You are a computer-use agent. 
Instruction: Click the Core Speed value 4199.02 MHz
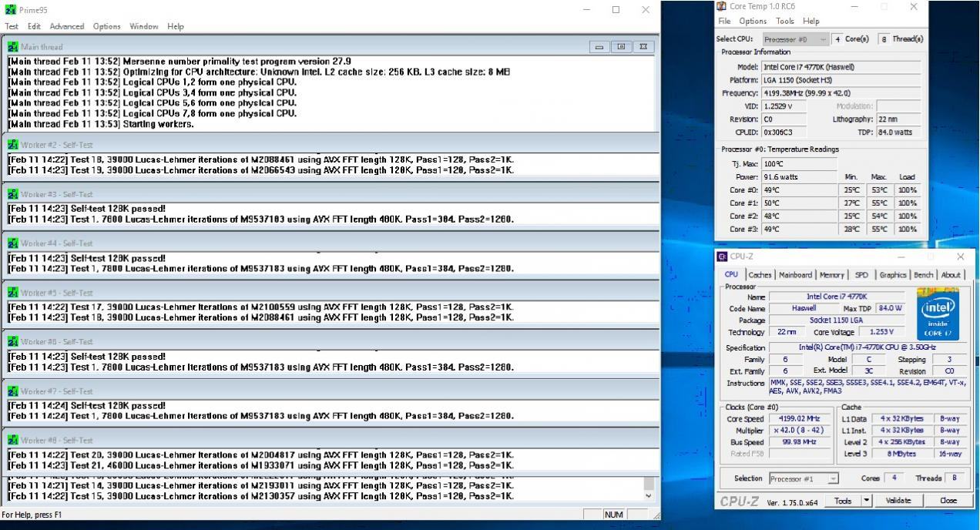(x=800, y=419)
